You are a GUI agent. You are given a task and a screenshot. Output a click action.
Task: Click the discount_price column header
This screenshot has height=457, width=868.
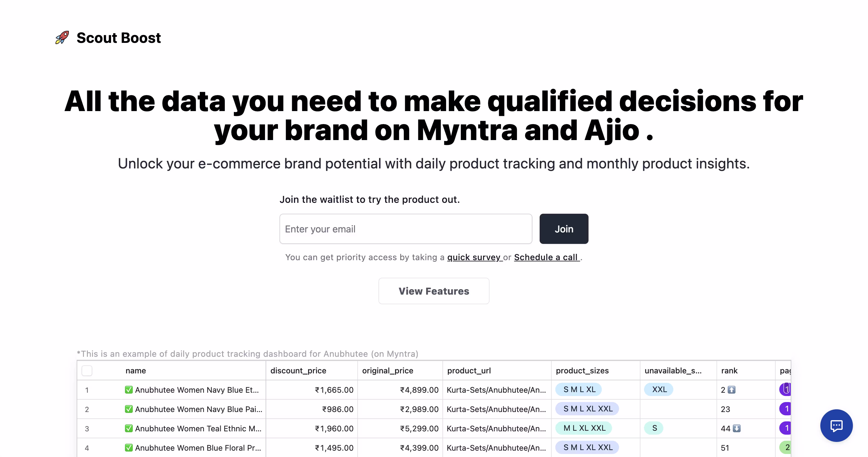click(298, 371)
